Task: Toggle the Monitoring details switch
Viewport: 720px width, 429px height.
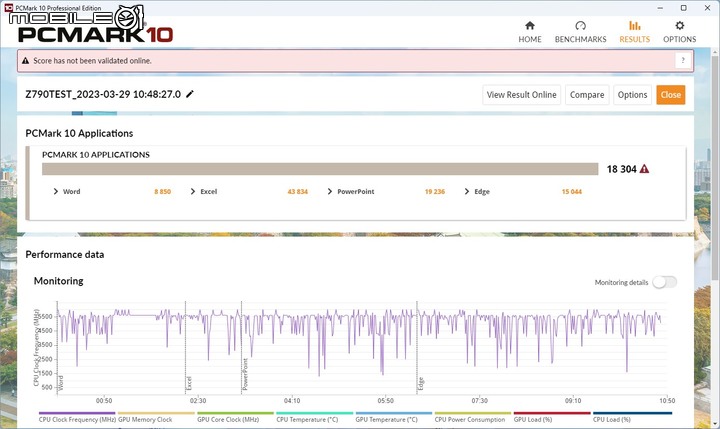Action: pos(665,282)
